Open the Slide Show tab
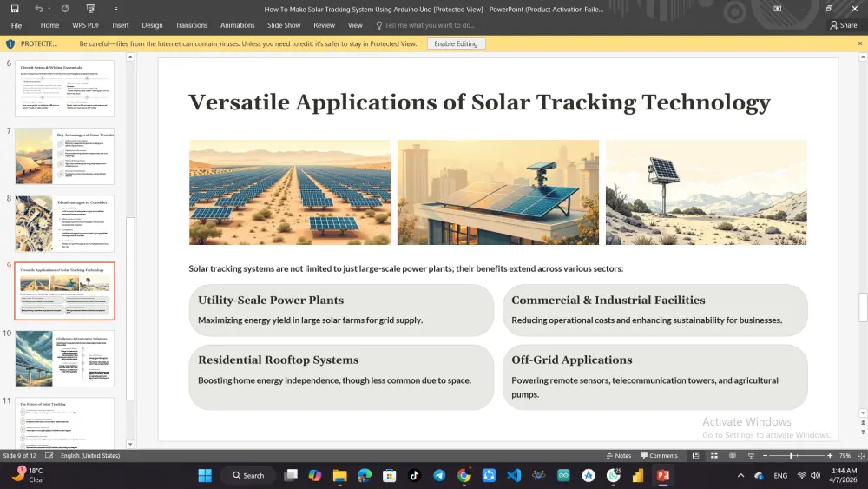The image size is (868, 489). point(284,25)
